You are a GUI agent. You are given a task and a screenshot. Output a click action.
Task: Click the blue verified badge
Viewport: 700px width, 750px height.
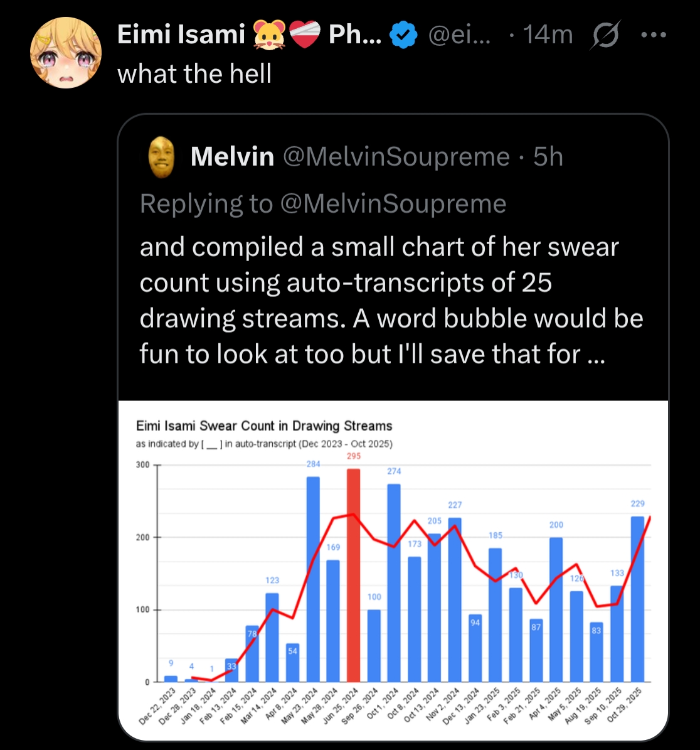[403, 35]
